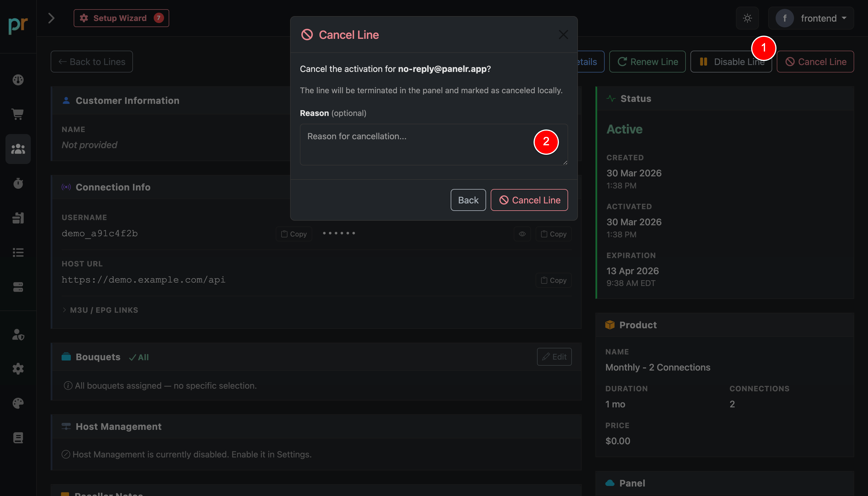Click the frontend avatar circle
The width and height of the screenshot is (868, 496).
pyautogui.click(x=785, y=18)
